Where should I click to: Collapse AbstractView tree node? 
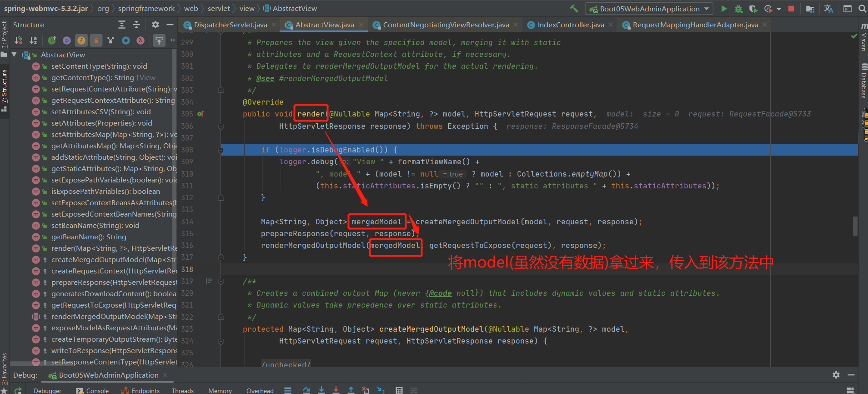(x=15, y=55)
